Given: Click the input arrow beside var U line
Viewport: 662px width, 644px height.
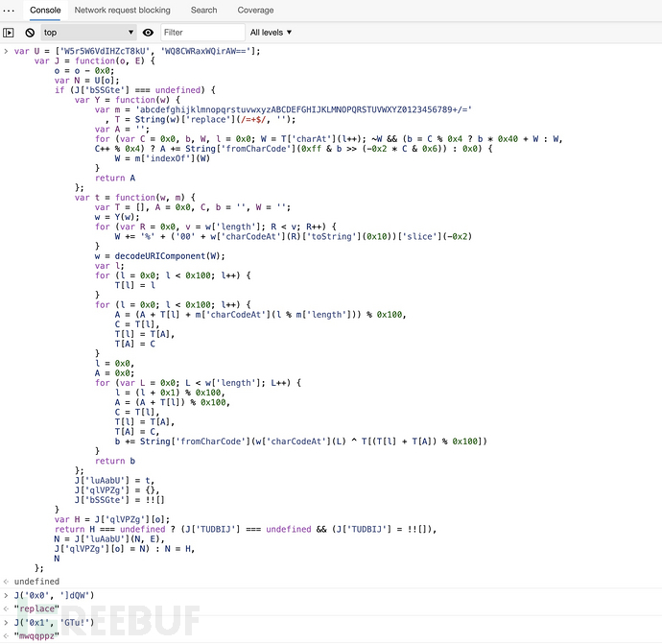Looking at the screenshot, I should coord(7,51).
